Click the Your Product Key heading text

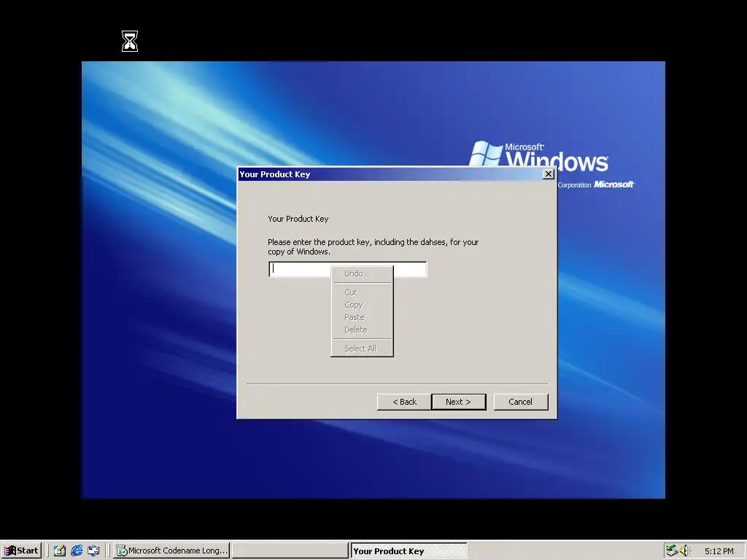pyautogui.click(x=298, y=219)
